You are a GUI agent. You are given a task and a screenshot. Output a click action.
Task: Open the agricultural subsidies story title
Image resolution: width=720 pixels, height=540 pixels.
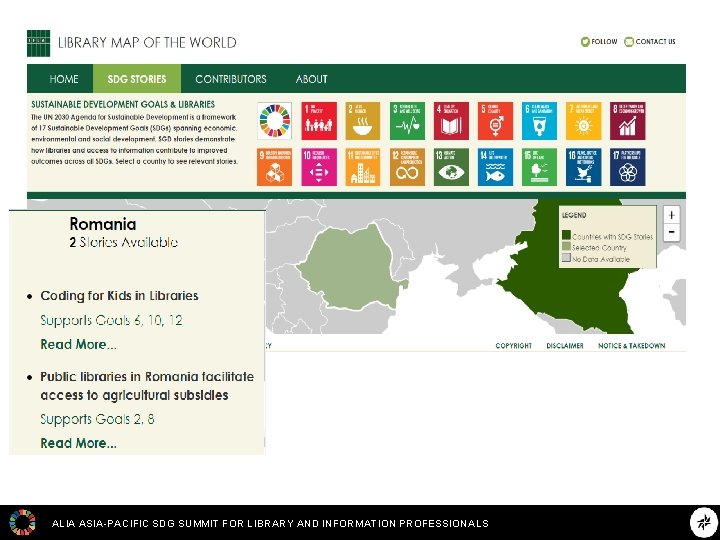click(147, 386)
